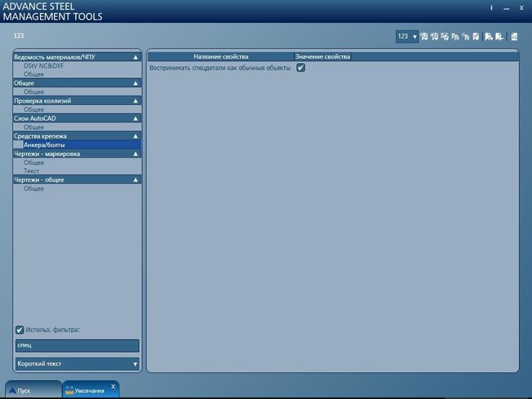Toggle the 'Использ. фильтра' checkbox
Viewport: 532px width, 399px height.
tap(20, 330)
